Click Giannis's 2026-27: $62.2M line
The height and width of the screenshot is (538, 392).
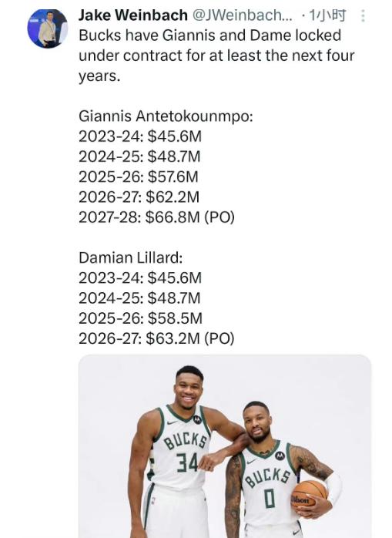click(139, 197)
